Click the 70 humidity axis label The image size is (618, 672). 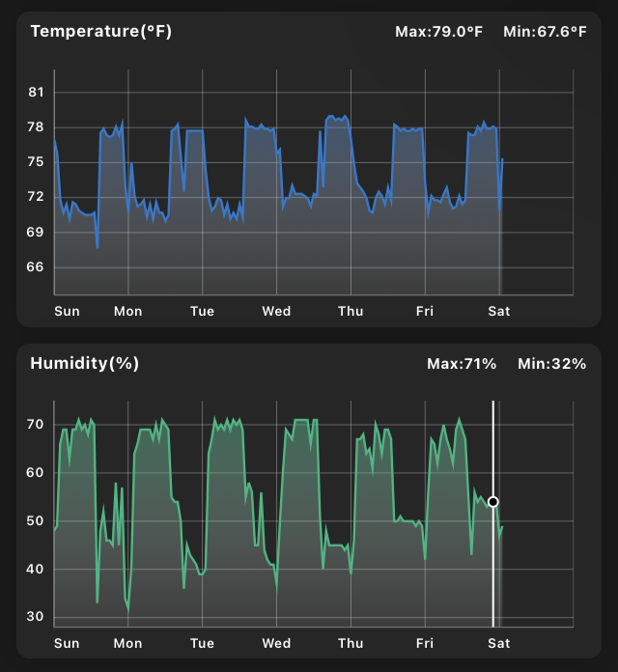coord(35,424)
